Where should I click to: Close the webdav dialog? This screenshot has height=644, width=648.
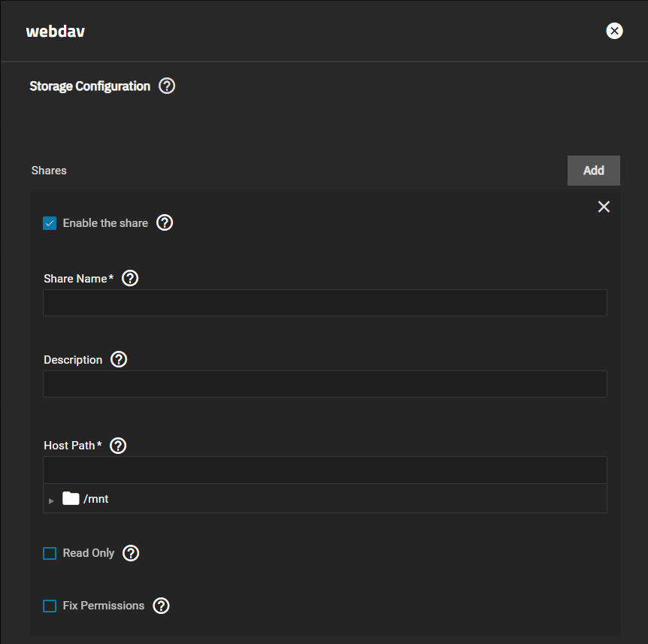tap(614, 31)
